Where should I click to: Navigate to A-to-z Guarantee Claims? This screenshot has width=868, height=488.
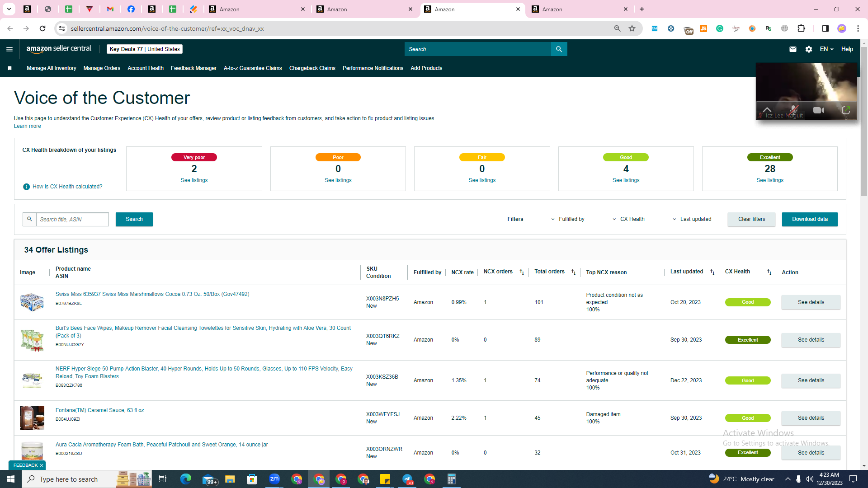point(253,68)
